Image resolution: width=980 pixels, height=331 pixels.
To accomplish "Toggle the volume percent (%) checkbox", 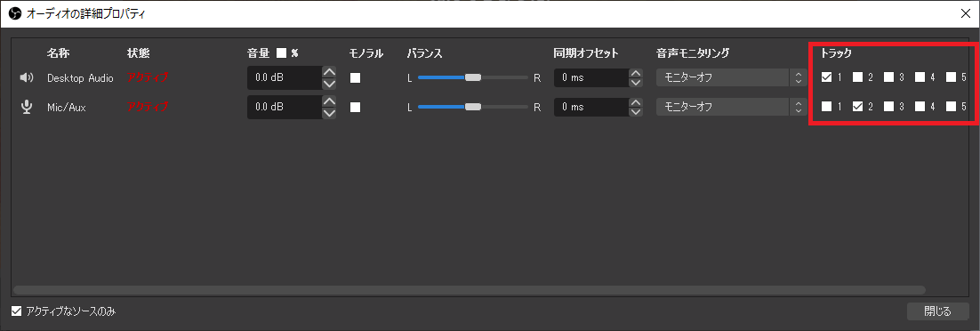I will (x=281, y=53).
